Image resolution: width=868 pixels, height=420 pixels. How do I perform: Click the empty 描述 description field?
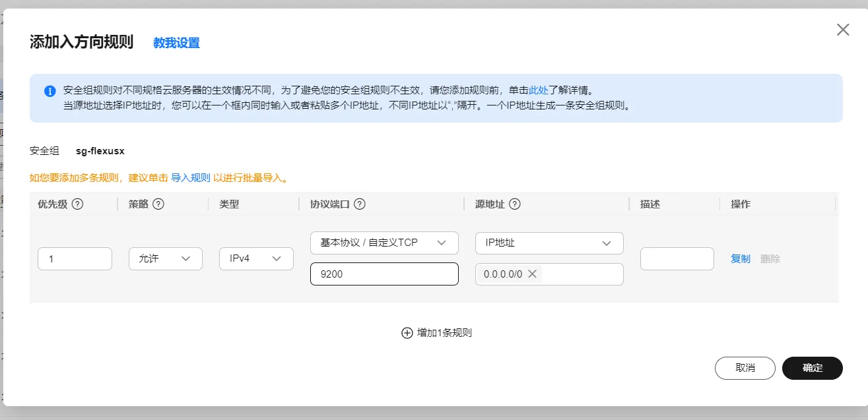(677, 259)
